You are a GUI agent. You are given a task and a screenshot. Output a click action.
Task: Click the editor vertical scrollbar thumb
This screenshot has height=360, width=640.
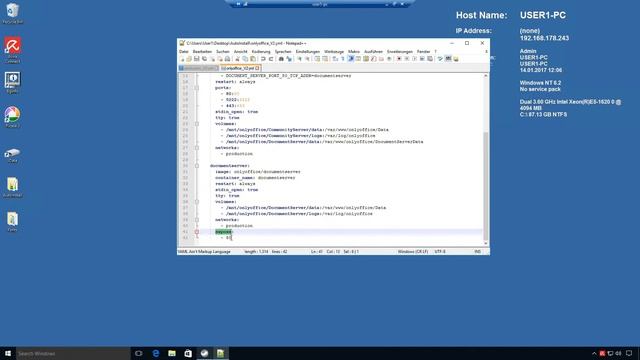[x=486, y=186]
